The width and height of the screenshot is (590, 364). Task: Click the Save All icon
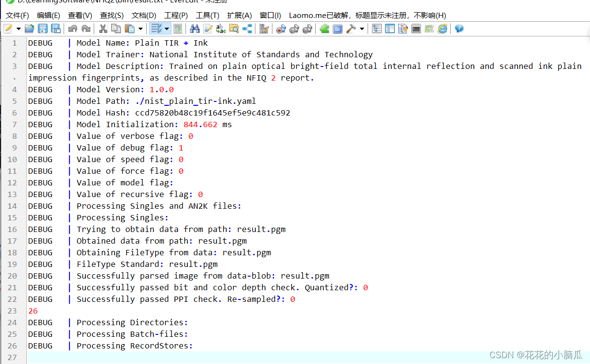56,29
